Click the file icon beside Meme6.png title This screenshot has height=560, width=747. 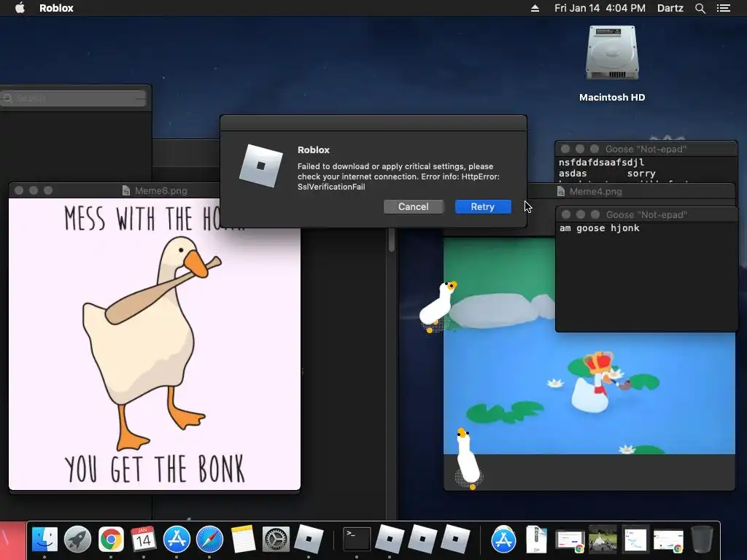point(125,190)
